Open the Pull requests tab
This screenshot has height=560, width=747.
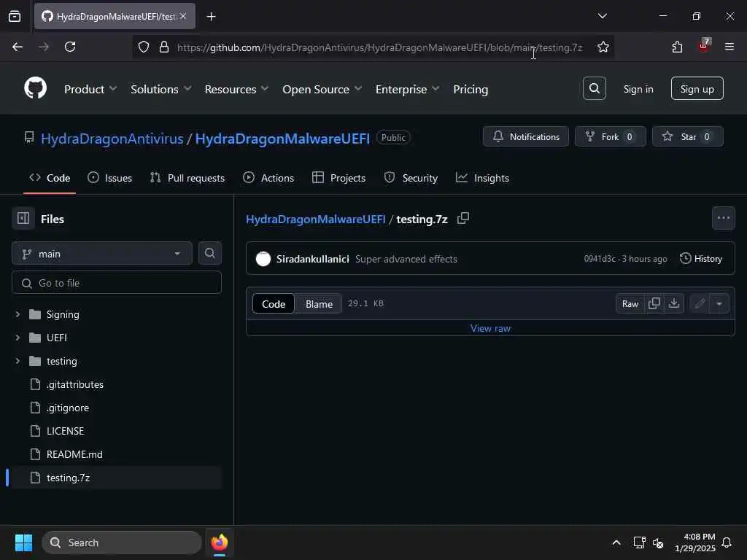click(187, 178)
